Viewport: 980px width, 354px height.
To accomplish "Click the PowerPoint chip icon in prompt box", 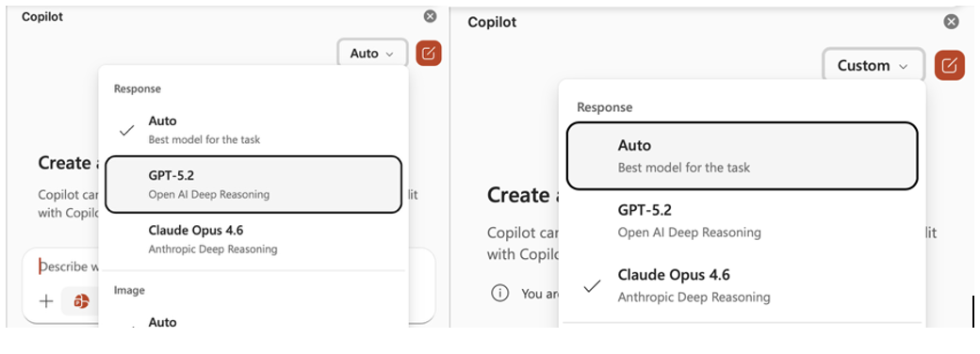I will [x=81, y=301].
